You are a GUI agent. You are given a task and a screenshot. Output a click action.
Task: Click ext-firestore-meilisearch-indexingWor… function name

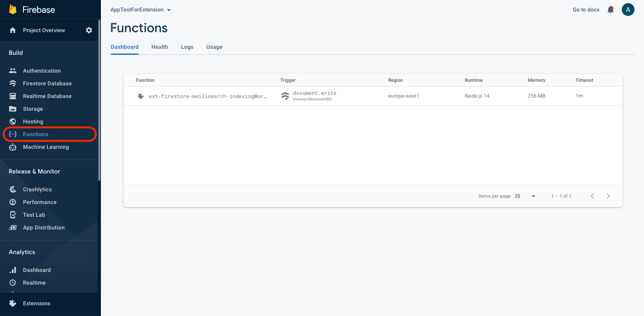point(208,96)
